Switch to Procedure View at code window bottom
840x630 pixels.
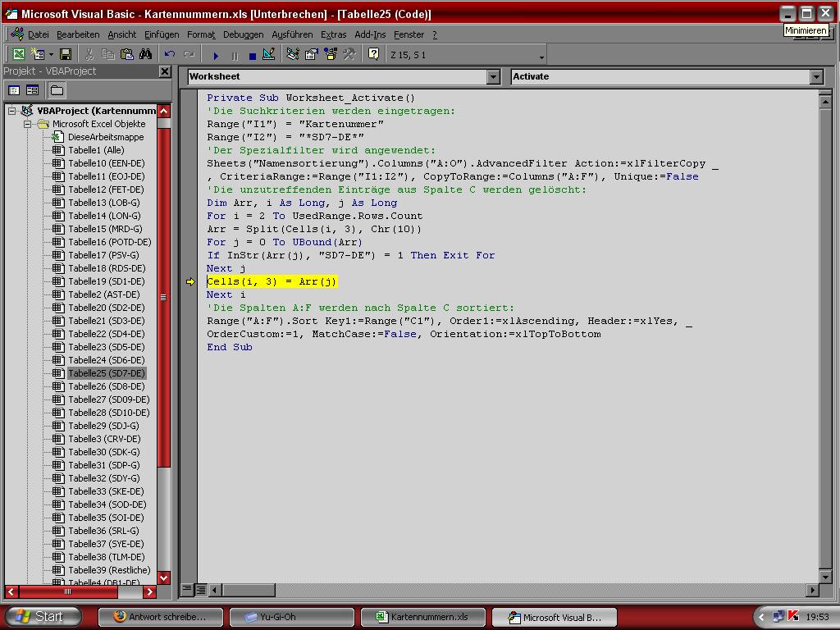[x=187, y=589]
